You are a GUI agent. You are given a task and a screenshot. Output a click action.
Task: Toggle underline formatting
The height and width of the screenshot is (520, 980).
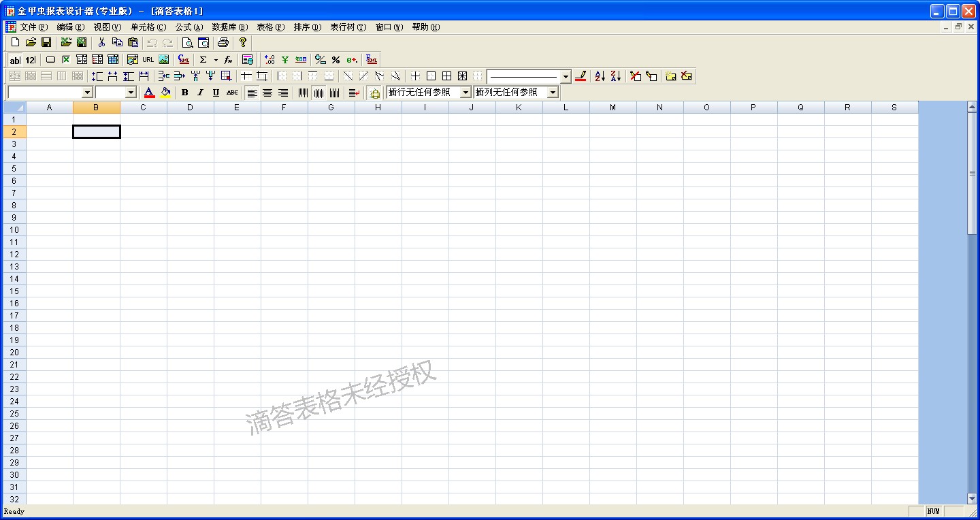pos(216,93)
